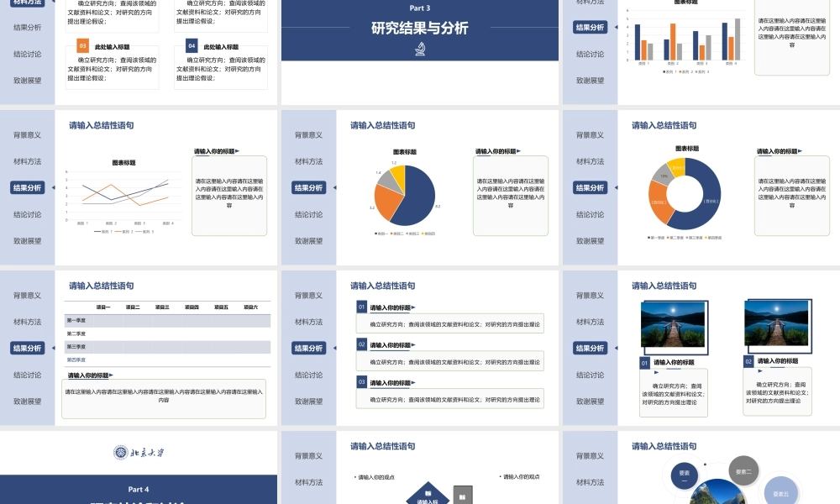This screenshot has width=840, height=504.
Task: Click the 02 badge under the right lake photo
Action: point(748,361)
